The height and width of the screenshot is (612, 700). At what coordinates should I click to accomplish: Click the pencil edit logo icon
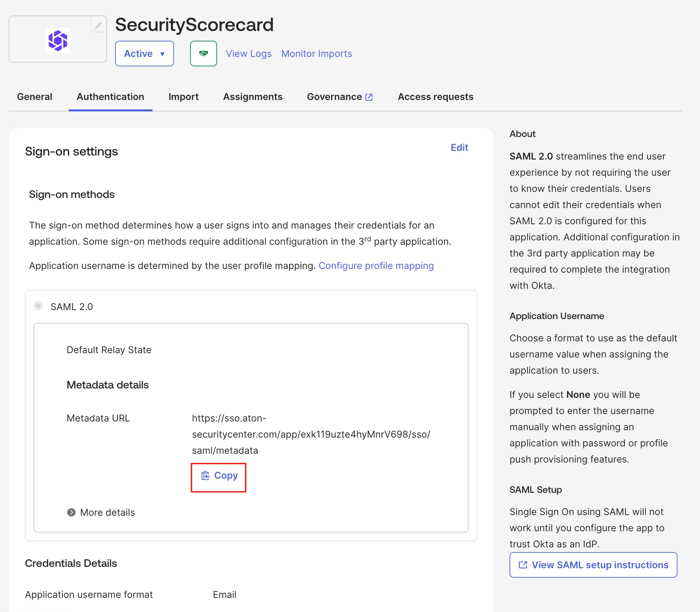click(x=98, y=25)
